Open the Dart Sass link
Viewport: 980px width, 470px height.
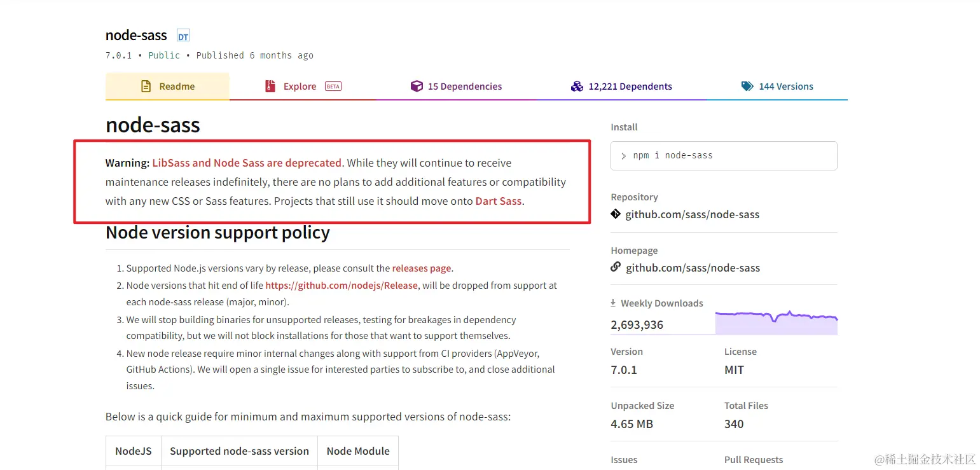point(499,201)
